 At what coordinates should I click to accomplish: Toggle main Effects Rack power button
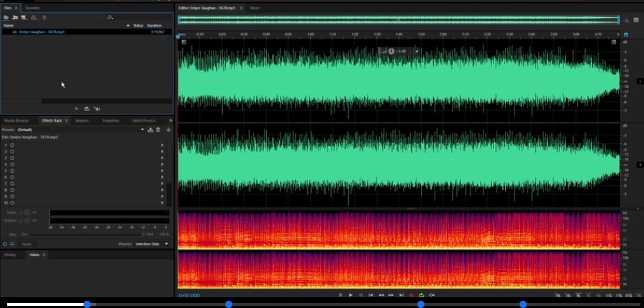pyautogui.click(x=5, y=244)
